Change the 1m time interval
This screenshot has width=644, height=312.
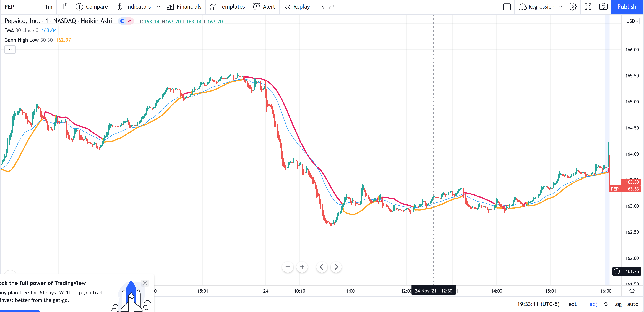pos(48,7)
